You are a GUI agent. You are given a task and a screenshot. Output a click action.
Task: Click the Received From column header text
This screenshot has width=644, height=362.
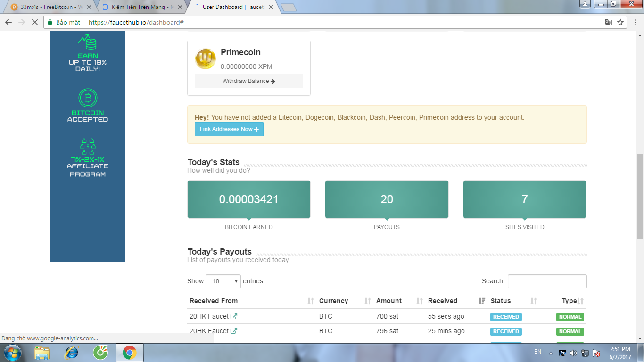[x=214, y=301]
